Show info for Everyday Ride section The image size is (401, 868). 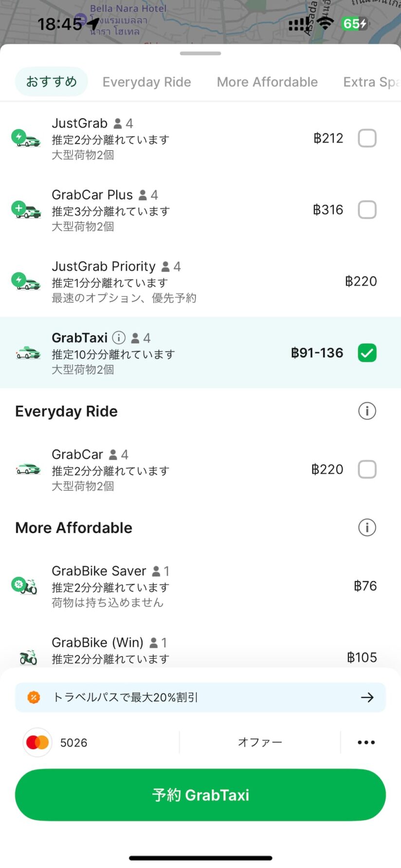coord(367,411)
